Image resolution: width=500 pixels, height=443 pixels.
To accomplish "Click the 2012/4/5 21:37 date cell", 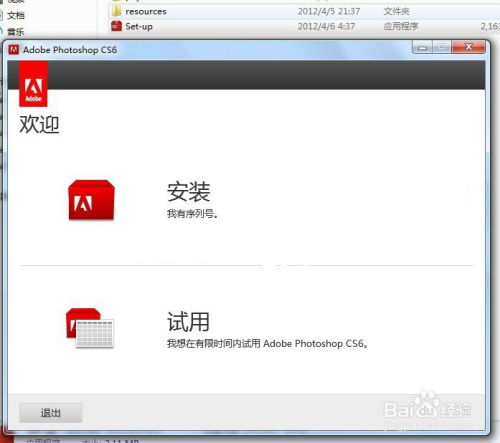I will click(x=329, y=11).
